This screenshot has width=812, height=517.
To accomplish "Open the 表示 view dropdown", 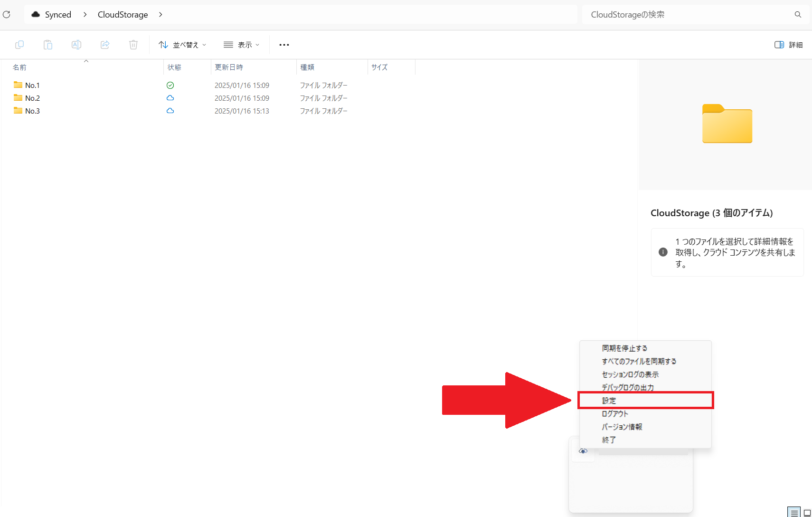I will [242, 45].
